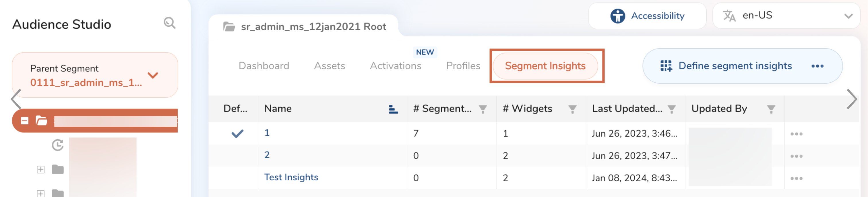Open row actions menu for Test Insights
The image size is (868, 197).
[x=796, y=178]
